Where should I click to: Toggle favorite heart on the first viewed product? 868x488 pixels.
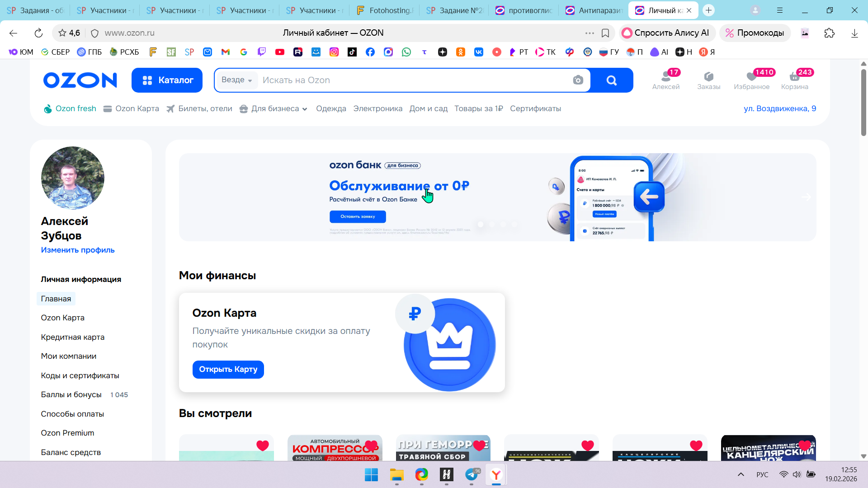[x=263, y=446]
